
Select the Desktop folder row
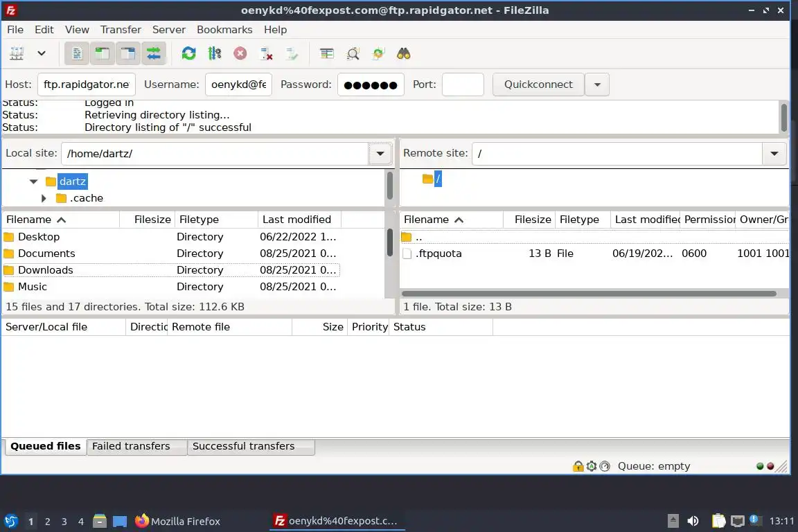pos(170,237)
